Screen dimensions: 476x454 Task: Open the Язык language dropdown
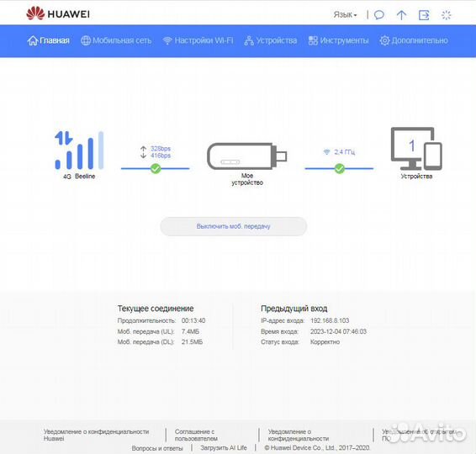point(345,15)
